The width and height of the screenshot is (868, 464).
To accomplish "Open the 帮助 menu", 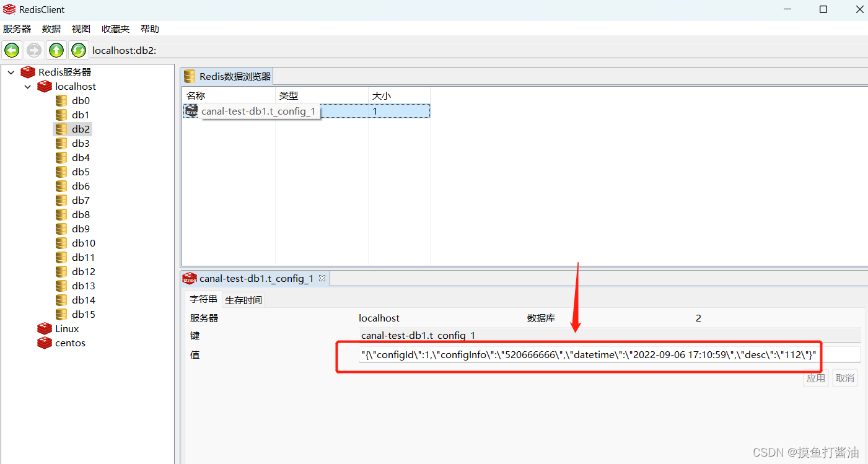I will (x=150, y=29).
